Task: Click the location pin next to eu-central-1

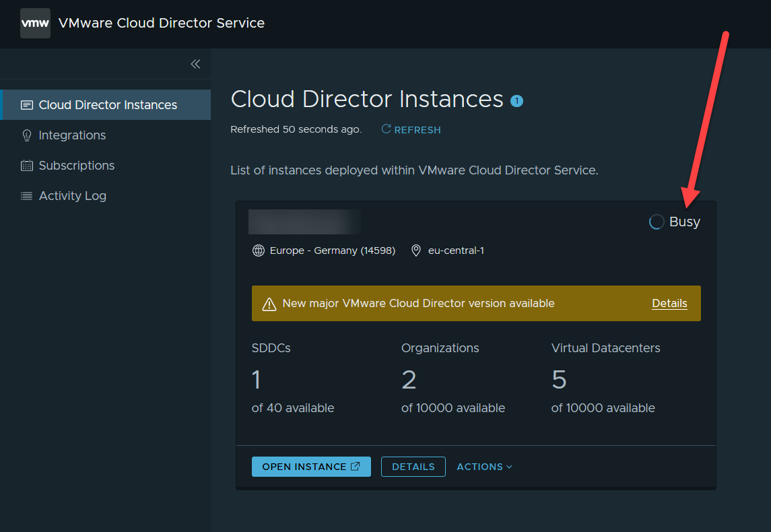Action: coord(416,251)
